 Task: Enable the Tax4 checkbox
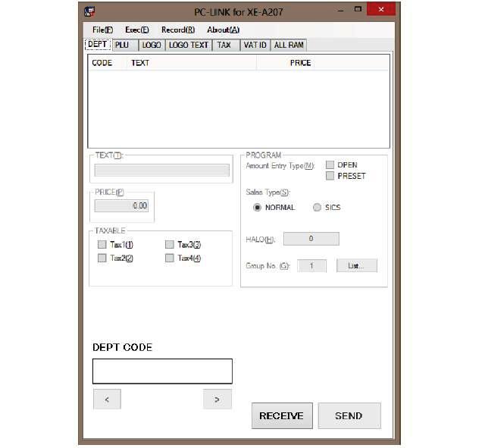(169, 258)
